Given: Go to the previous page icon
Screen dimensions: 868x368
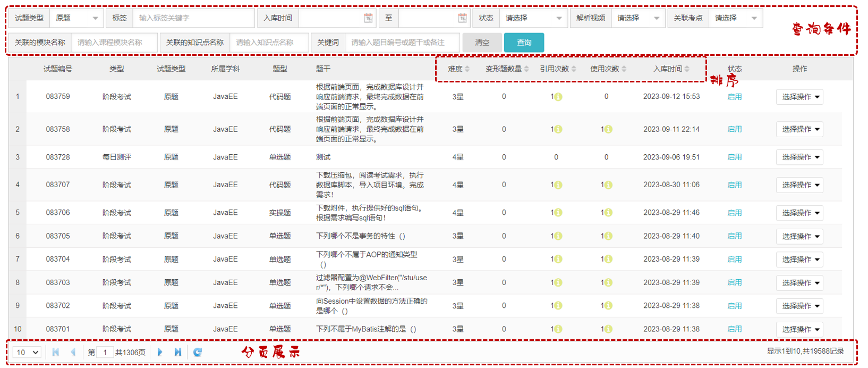Looking at the screenshot, I should (73, 352).
